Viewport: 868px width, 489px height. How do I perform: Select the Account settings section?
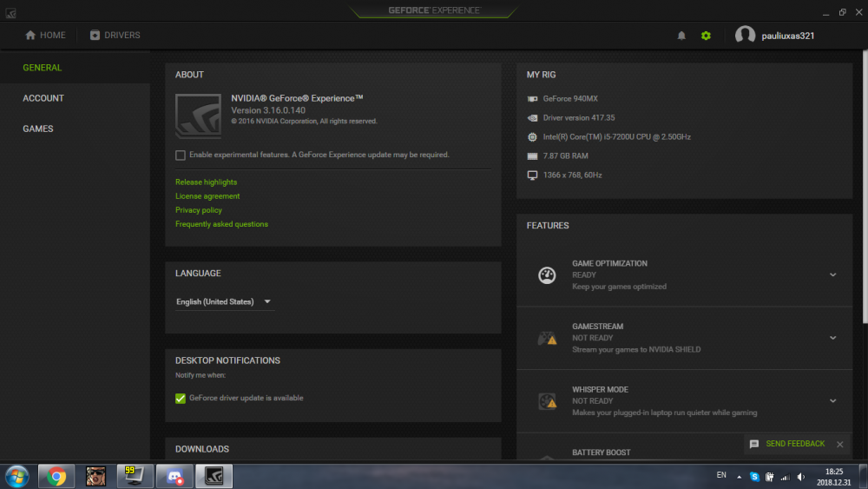click(x=43, y=98)
